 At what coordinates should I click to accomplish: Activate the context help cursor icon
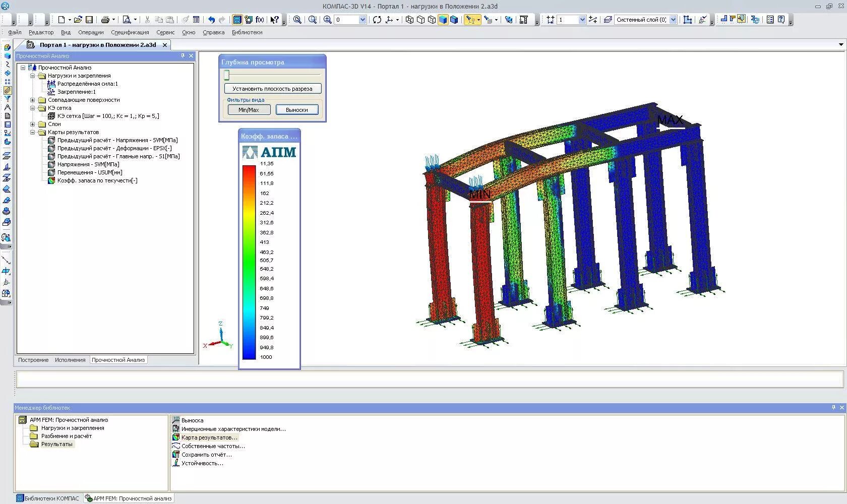[x=274, y=20]
